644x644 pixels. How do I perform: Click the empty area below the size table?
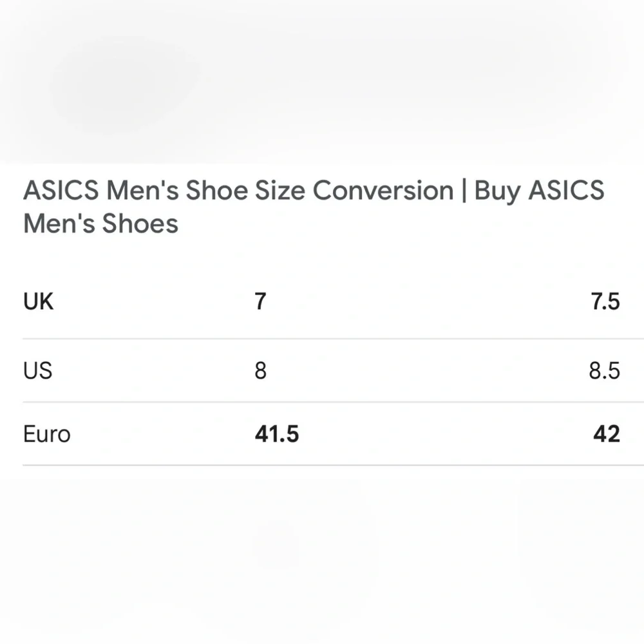click(322, 554)
